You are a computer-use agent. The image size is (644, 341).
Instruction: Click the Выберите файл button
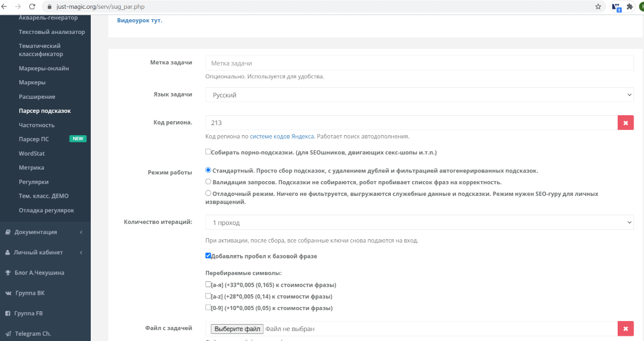[237, 329]
